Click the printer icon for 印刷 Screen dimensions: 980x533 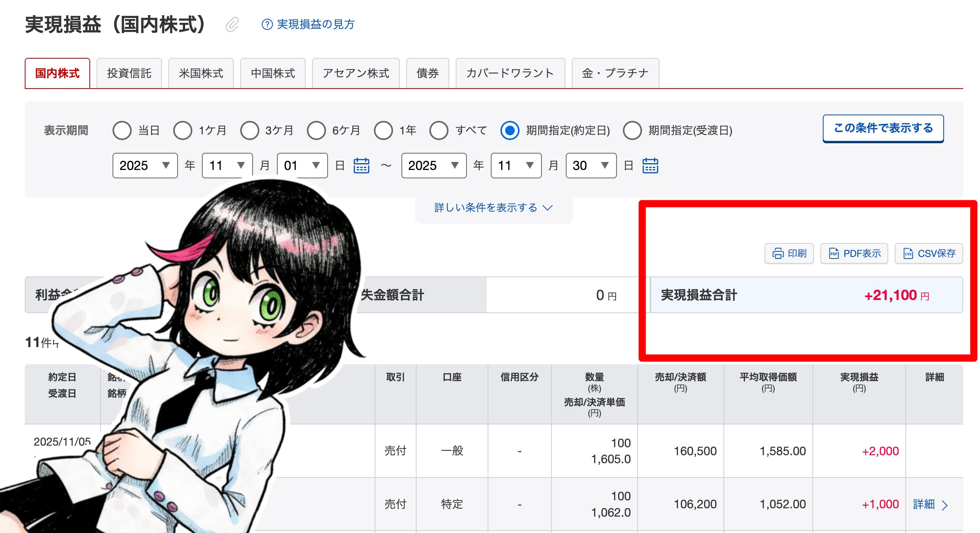point(778,253)
